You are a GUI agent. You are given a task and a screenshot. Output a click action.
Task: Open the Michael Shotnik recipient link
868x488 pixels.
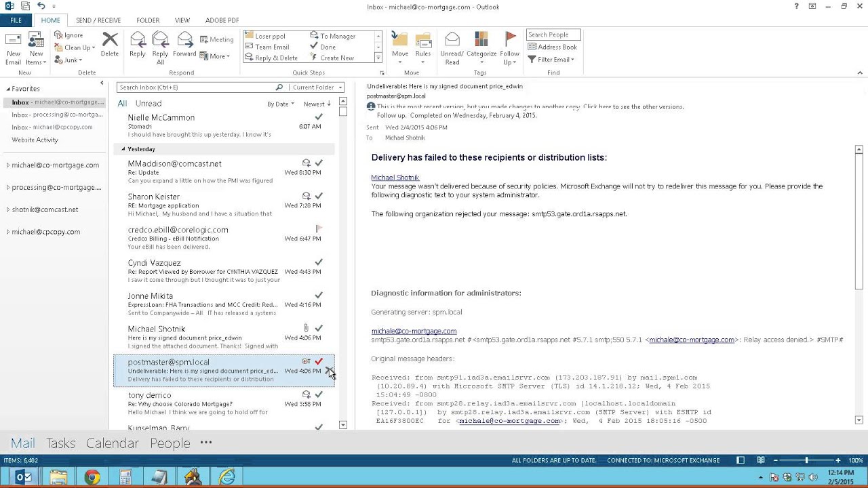coord(395,178)
